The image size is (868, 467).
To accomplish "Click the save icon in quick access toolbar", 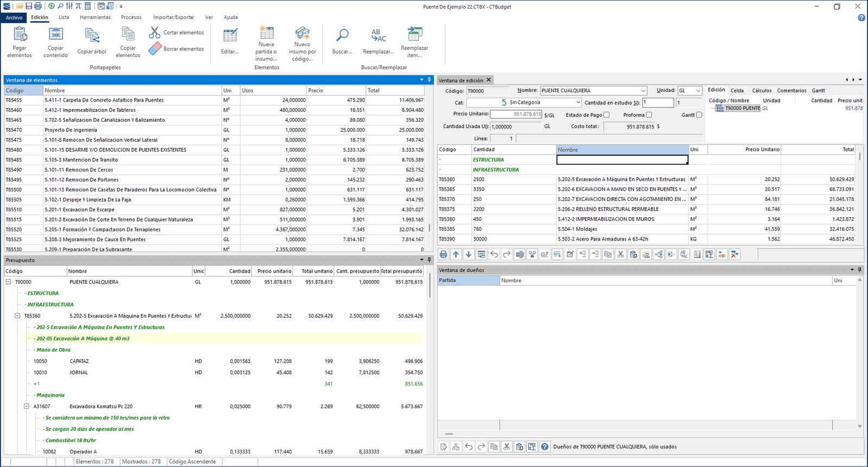I will pyautogui.click(x=29, y=6).
